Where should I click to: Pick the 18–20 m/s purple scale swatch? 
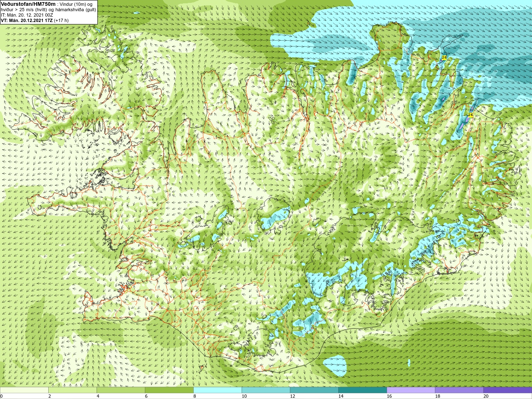pyautogui.click(x=459, y=390)
